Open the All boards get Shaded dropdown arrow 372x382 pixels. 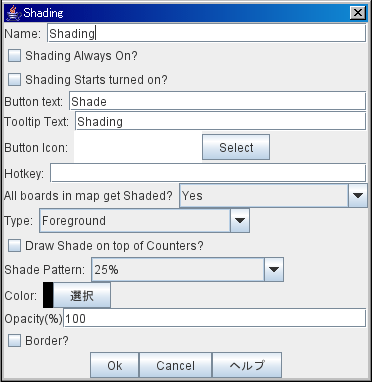[358, 196]
